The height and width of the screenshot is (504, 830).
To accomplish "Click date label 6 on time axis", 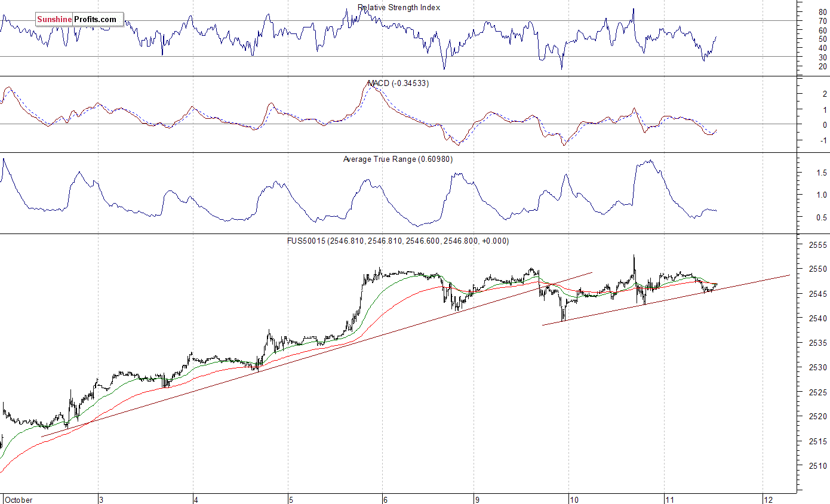I will click(x=386, y=499).
